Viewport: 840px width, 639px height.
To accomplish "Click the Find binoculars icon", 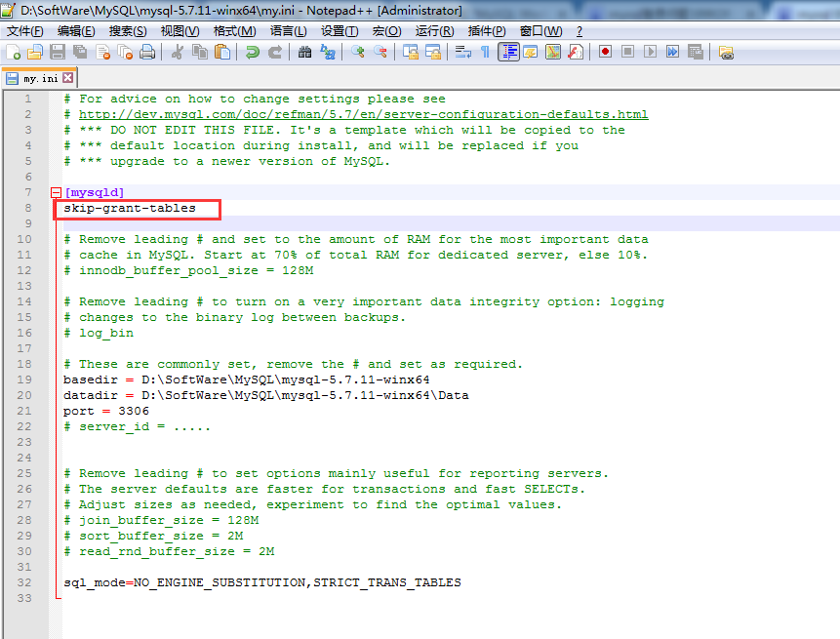I will coord(304,53).
